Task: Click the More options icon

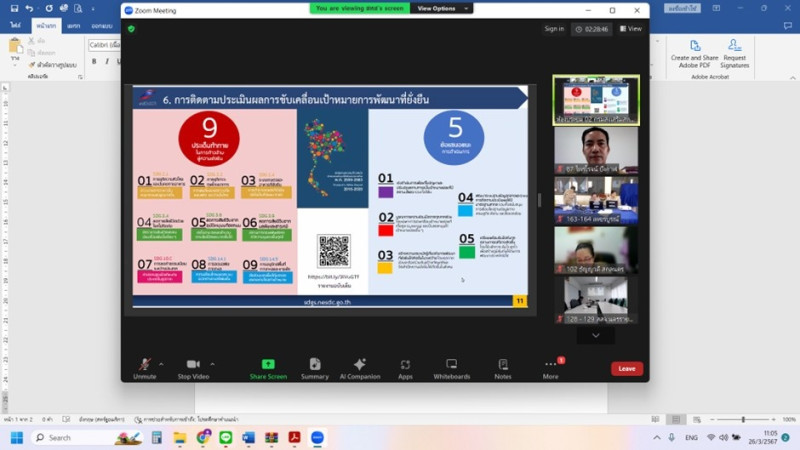Action: pyautogui.click(x=550, y=366)
